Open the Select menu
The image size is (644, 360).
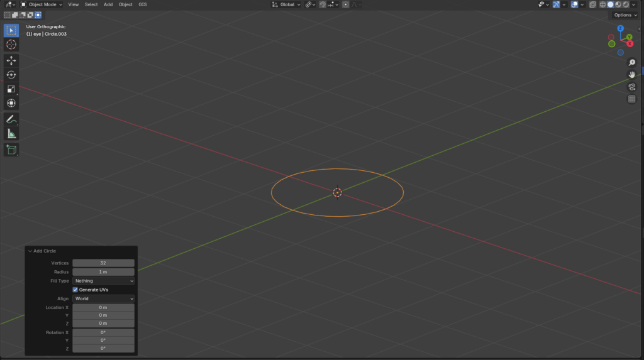[x=91, y=4]
